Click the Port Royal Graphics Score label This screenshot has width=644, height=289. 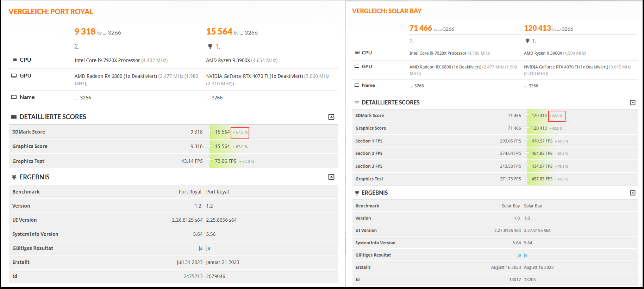(x=30, y=146)
